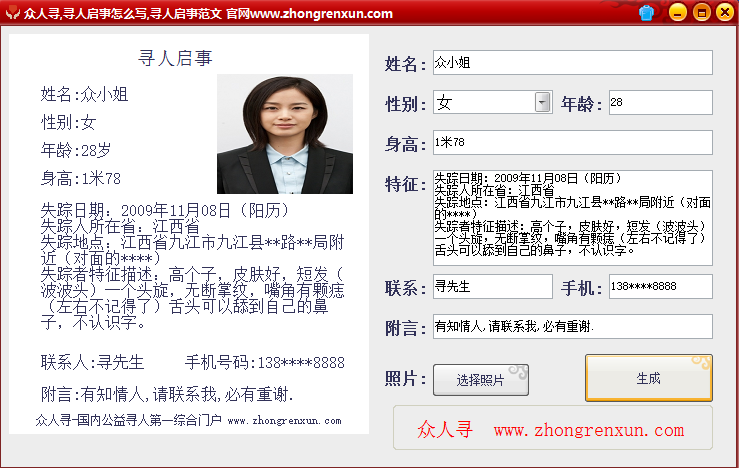Click preview text 联系人:寻先生
The height and width of the screenshot is (468, 739).
(x=92, y=362)
